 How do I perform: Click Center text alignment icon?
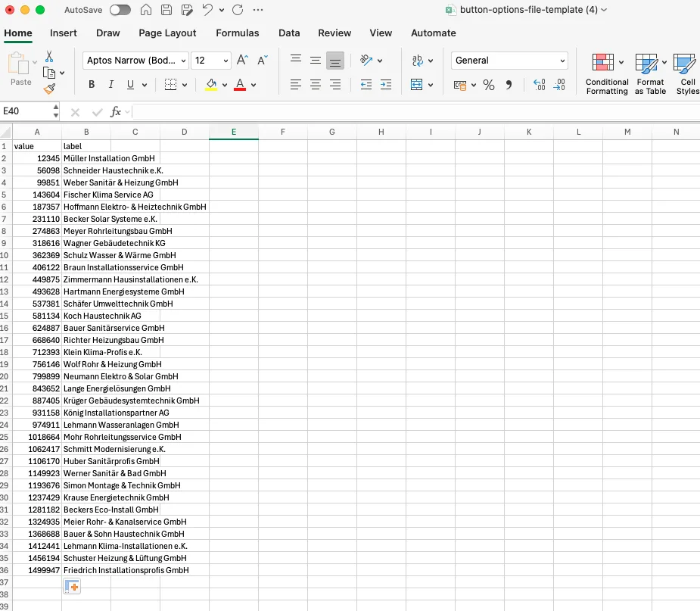point(316,84)
